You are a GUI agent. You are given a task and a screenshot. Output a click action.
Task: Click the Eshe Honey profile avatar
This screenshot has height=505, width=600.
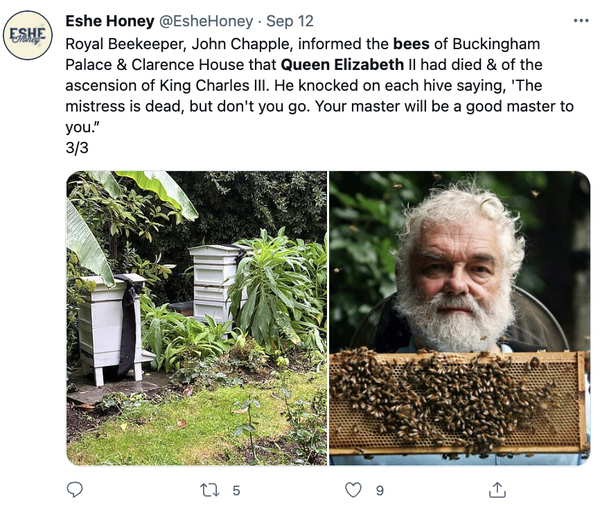coord(27,36)
